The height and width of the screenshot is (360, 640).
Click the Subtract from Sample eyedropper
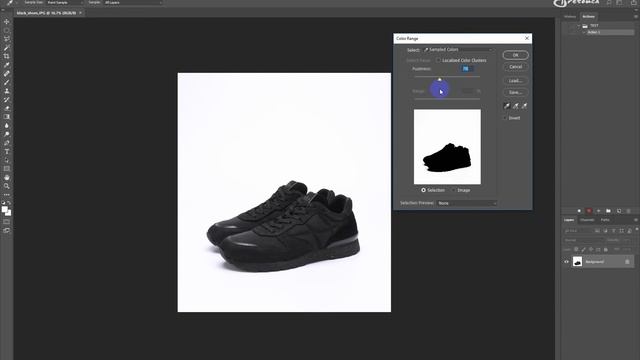pyautogui.click(x=524, y=106)
